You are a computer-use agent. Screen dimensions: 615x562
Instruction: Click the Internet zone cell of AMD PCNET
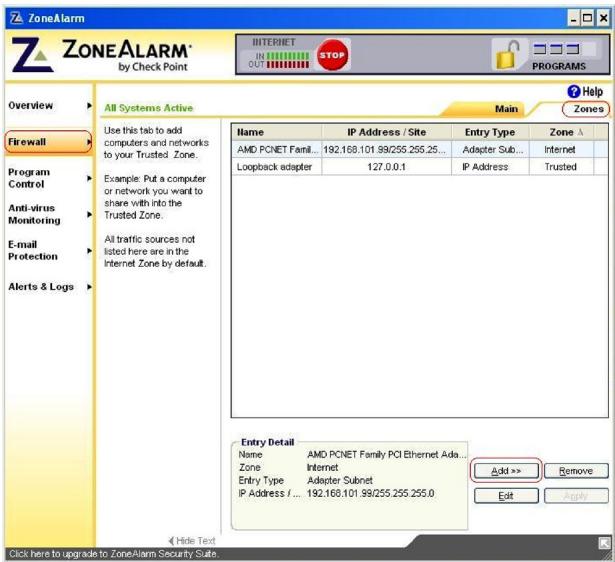click(x=560, y=149)
